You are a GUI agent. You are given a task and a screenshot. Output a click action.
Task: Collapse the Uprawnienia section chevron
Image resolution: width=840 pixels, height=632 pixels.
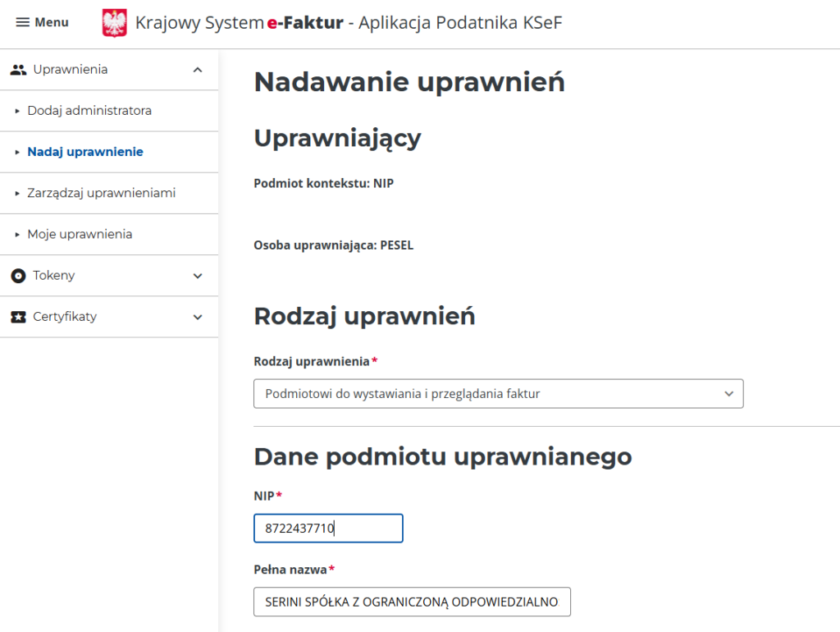tap(198, 70)
